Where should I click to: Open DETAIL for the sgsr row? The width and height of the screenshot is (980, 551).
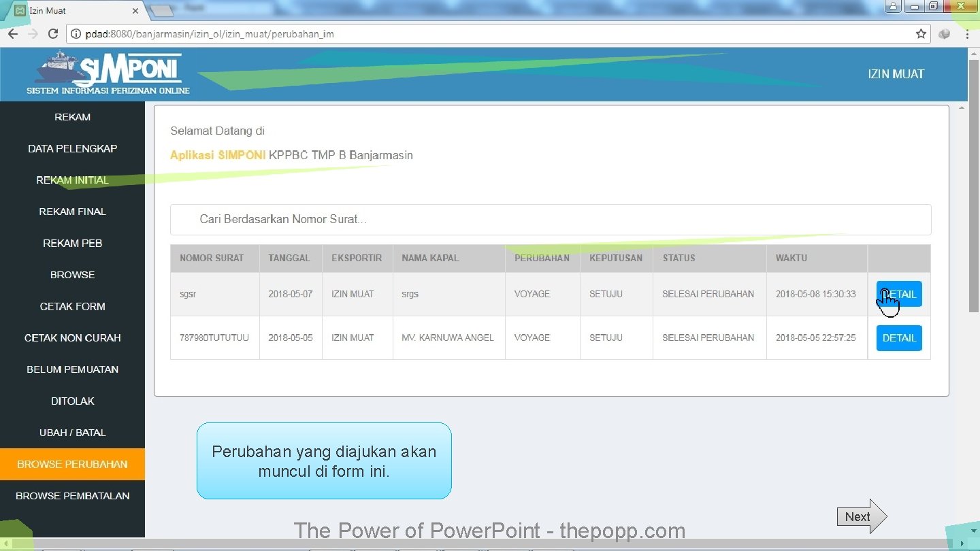tap(899, 294)
